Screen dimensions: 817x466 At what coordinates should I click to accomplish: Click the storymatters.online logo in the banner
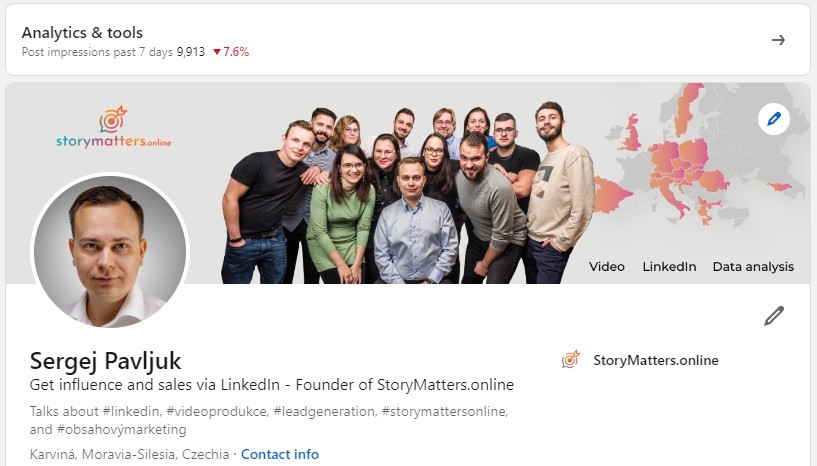click(x=114, y=127)
